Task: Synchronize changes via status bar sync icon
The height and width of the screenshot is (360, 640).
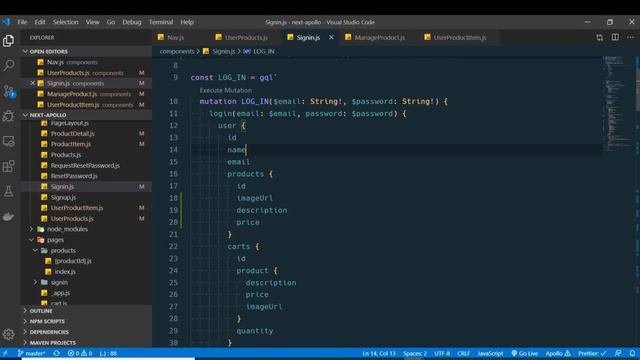Action: [56, 353]
